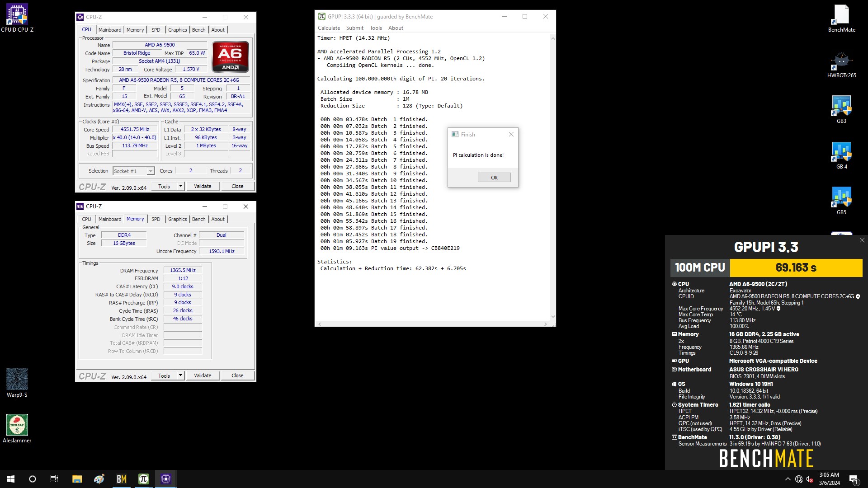Open the Socket #1 selection dropdown
The image size is (868, 488).
(133, 171)
